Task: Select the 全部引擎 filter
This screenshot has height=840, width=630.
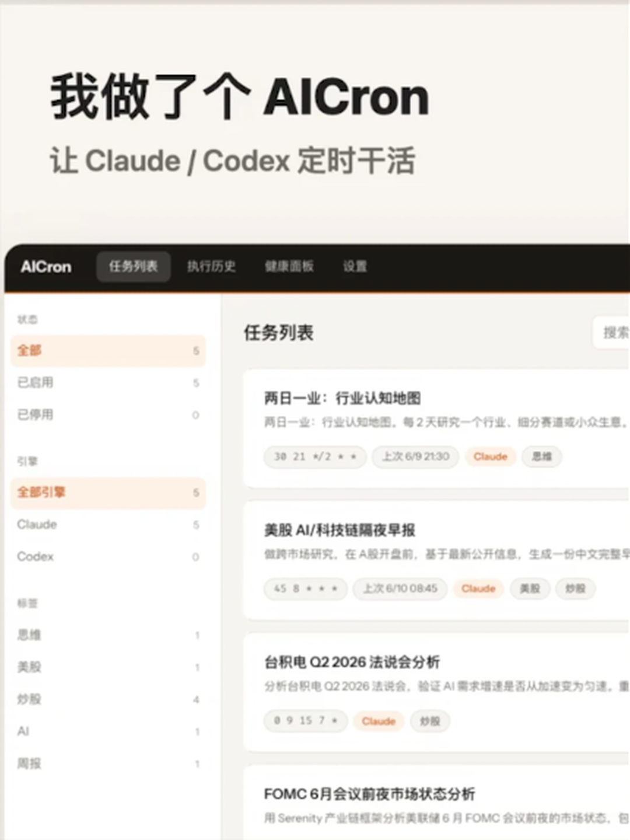Action: 108,493
